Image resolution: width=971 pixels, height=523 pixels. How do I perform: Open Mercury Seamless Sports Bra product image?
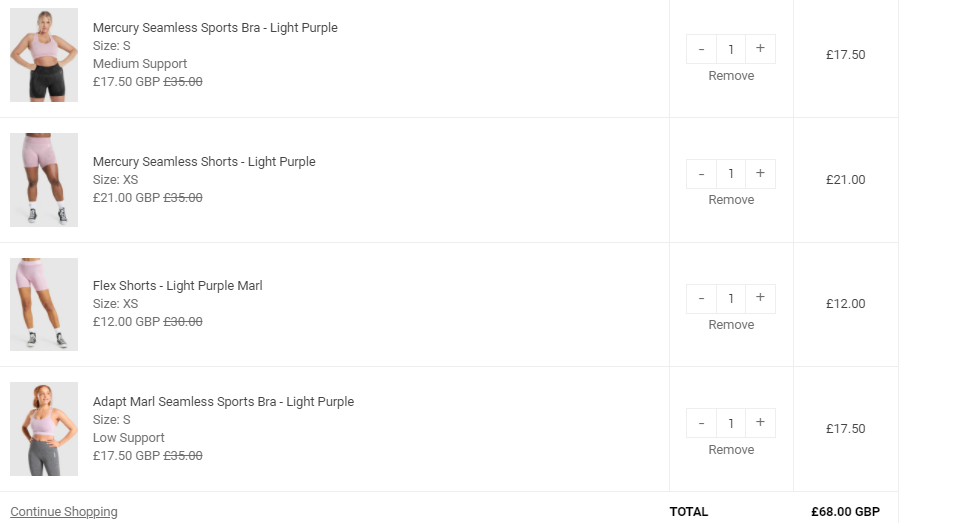click(x=44, y=55)
